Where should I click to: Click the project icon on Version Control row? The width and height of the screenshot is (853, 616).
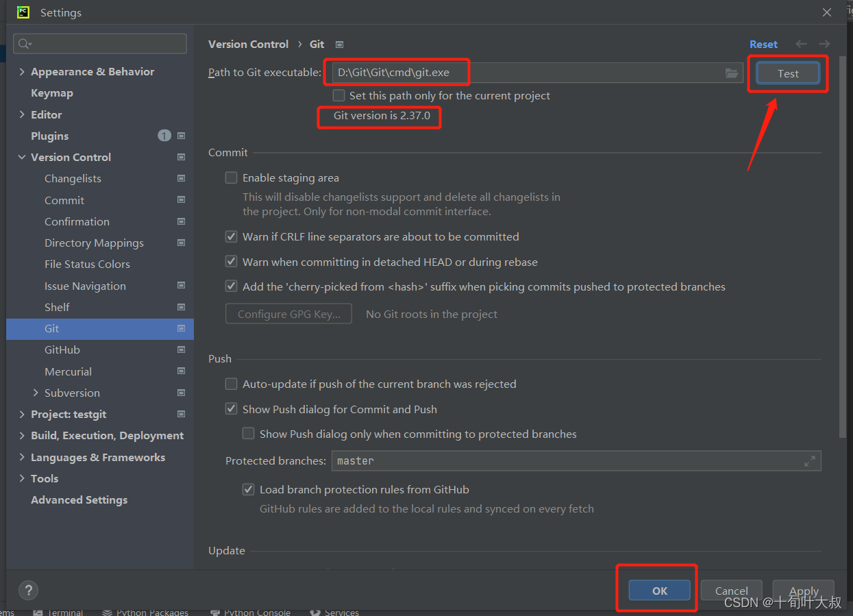[x=181, y=157]
